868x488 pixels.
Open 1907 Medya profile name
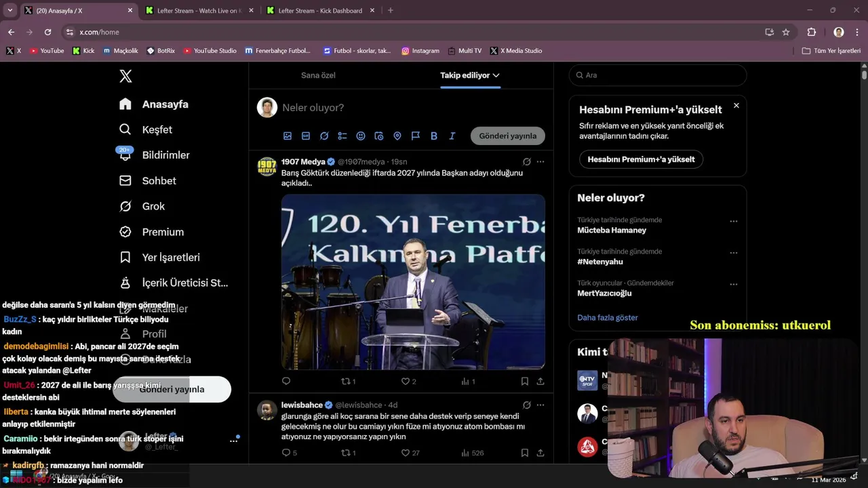click(x=303, y=162)
